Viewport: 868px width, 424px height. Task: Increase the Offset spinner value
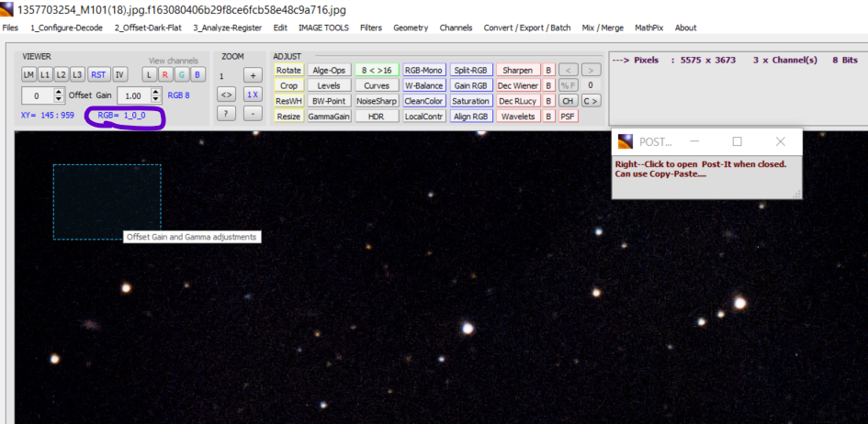click(59, 93)
